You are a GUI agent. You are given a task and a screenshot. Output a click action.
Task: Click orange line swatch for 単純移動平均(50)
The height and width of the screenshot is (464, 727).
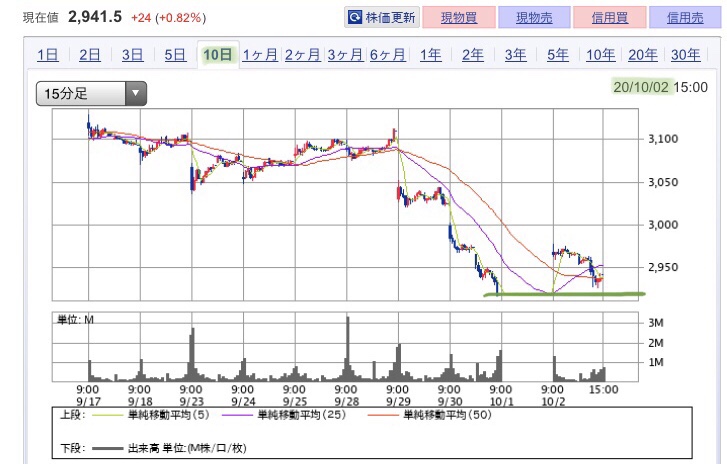pyautogui.click(x=383, y=415)
